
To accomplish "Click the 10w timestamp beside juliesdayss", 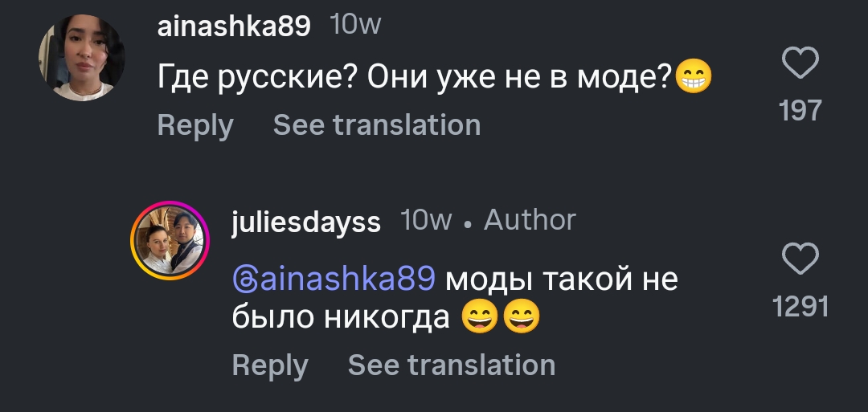I will click(x=426, y=221).
